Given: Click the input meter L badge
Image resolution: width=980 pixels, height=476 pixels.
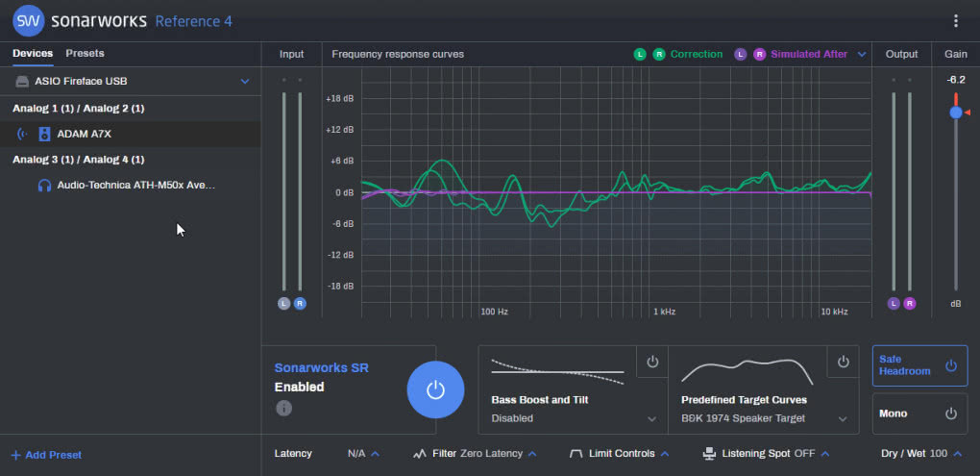Looking at the screenshot, I should pyautogui.click(x=284, y=304).
